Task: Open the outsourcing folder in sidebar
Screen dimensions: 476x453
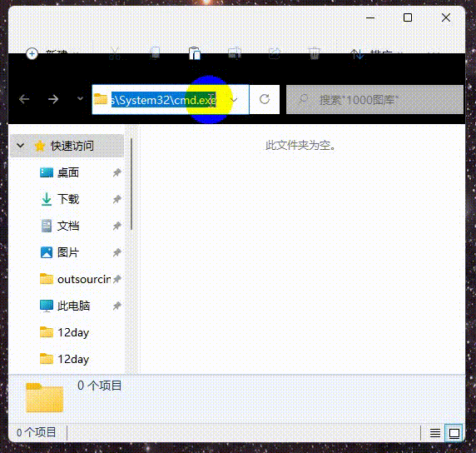Action: tap(84, 279)
